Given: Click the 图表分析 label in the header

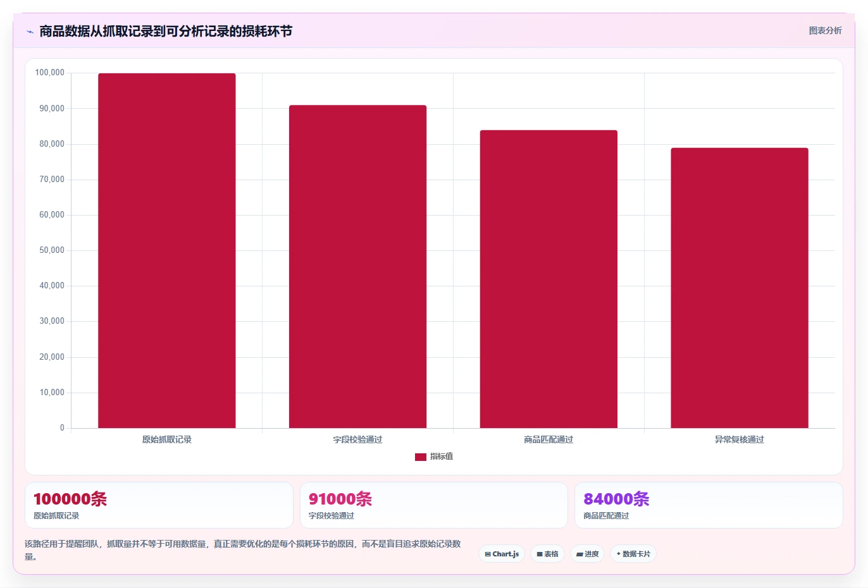Looking at the screenshot, I should [825, 30].
